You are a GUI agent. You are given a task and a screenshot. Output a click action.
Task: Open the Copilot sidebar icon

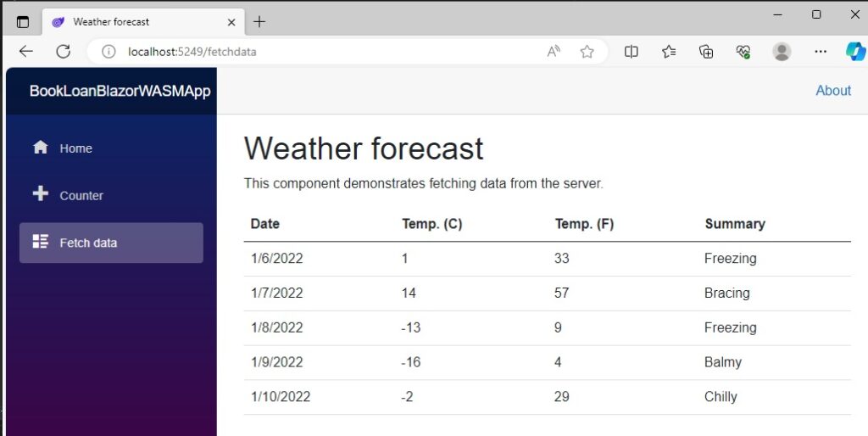(x=856, y=52)
